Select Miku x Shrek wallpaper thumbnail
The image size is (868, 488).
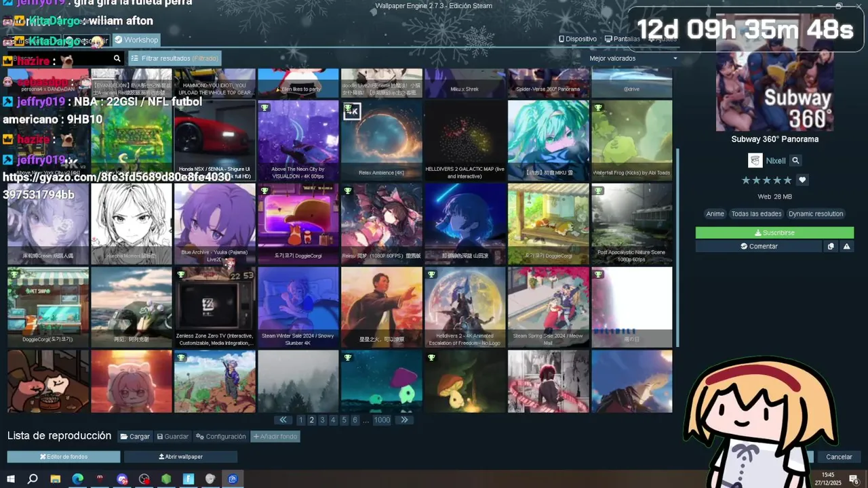pos(465,83)
